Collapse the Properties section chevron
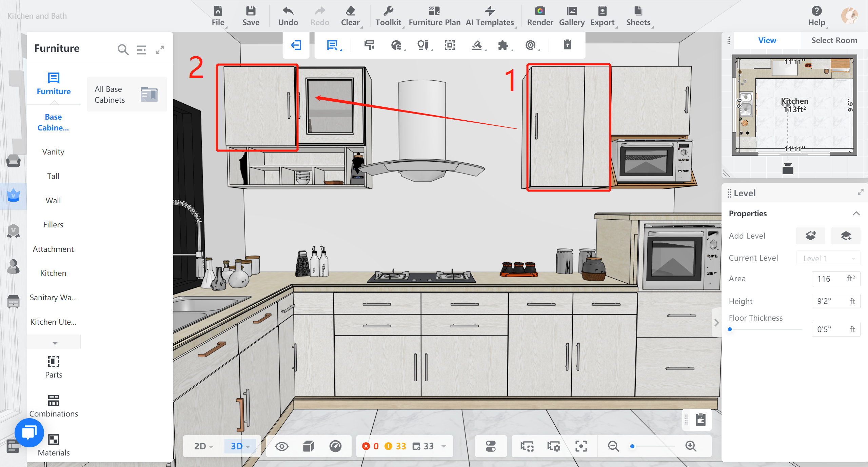 [x=856, y=214]
